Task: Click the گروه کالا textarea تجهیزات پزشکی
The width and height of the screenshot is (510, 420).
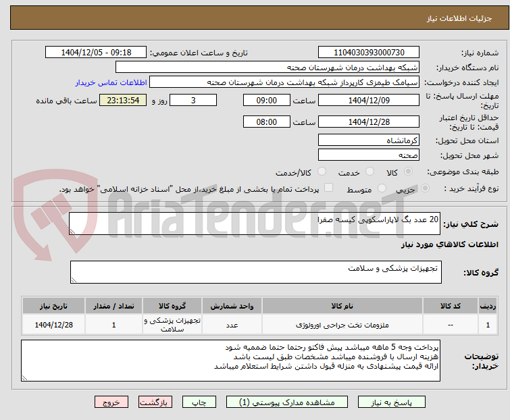Action: pyautogui.click(x=256, y=272)
